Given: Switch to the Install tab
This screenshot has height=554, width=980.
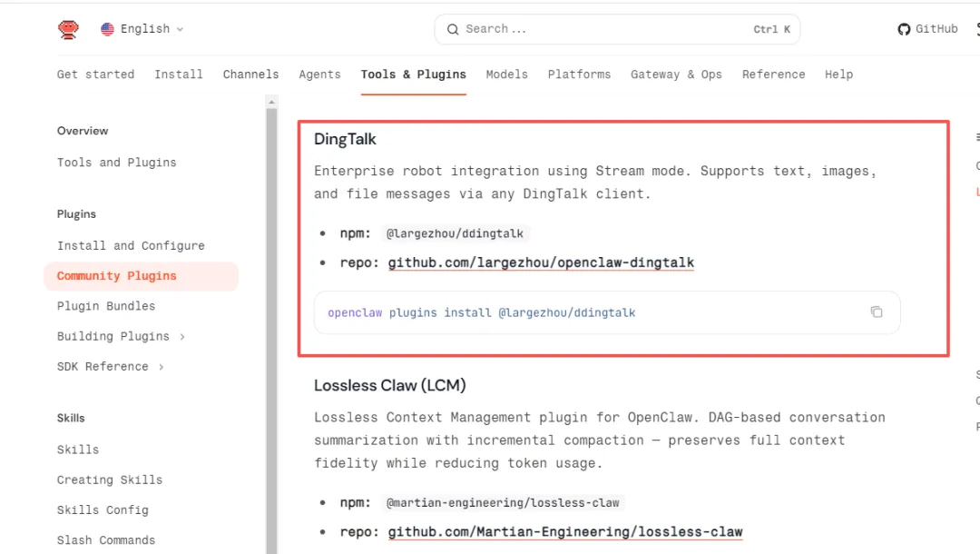Looking at the screenshot, I should pyautogui.click(x=179, y=74).
